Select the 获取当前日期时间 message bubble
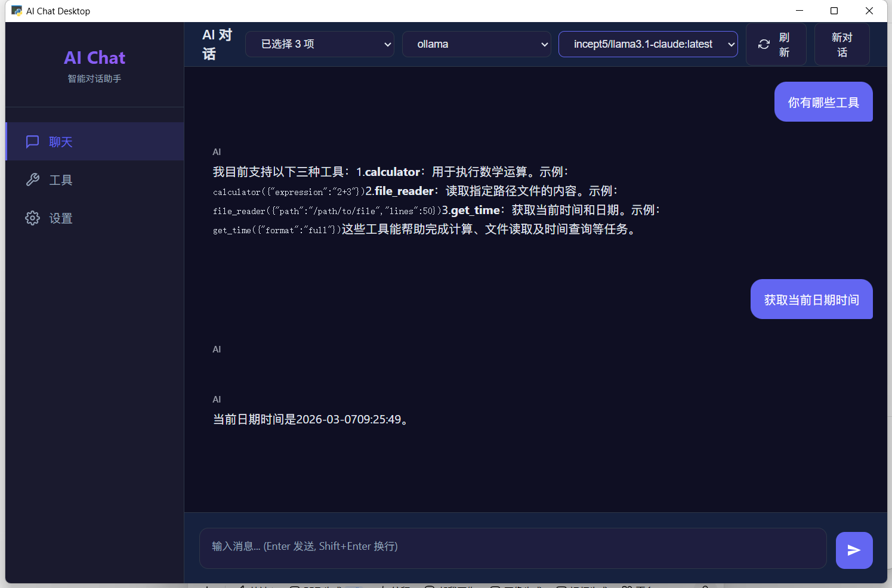Screen dimensions: 892x588 click(811, 300)
